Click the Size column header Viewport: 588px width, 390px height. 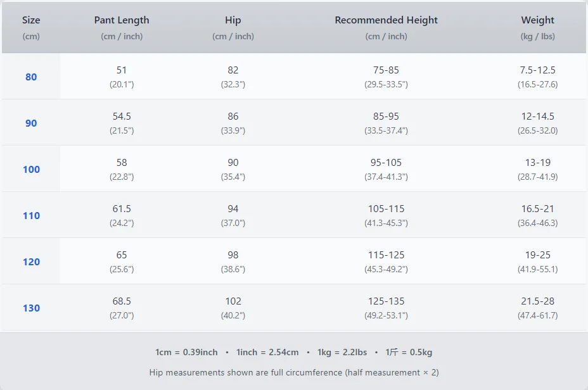31,20
